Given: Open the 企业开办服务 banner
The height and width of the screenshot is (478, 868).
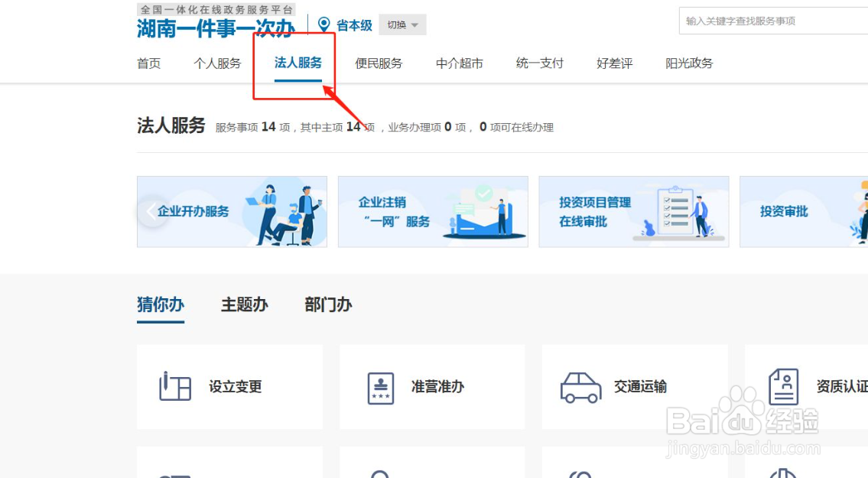Looking at the screenshot, I should point(232,212).
